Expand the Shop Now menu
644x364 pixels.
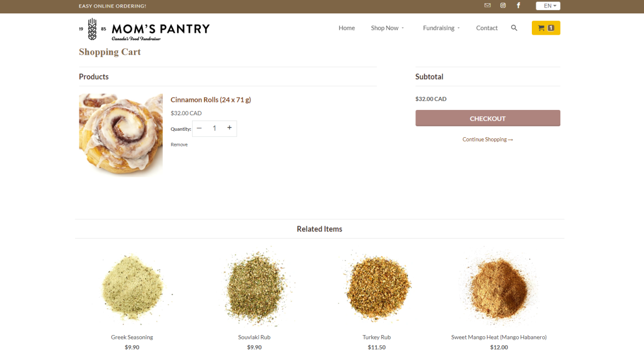coord(387,28)
